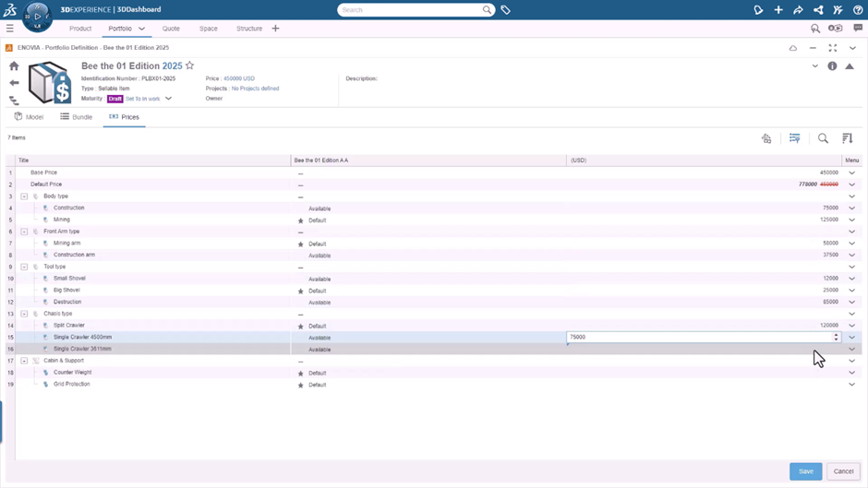Open the Maturity state dropdown arrow

168,99
